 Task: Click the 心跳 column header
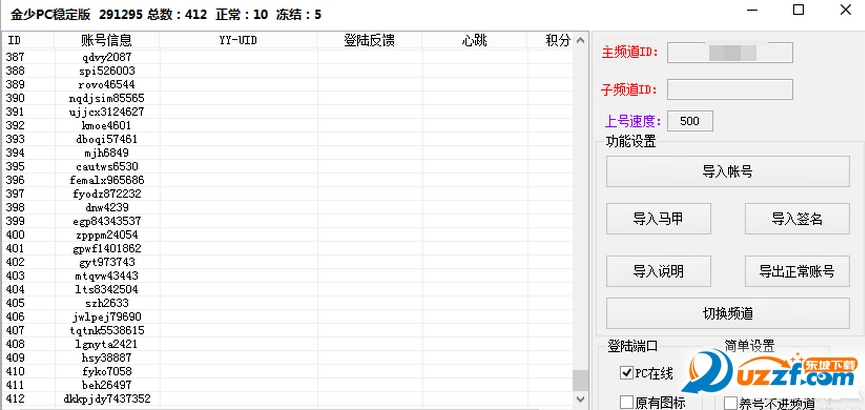[x=474, y=40]
